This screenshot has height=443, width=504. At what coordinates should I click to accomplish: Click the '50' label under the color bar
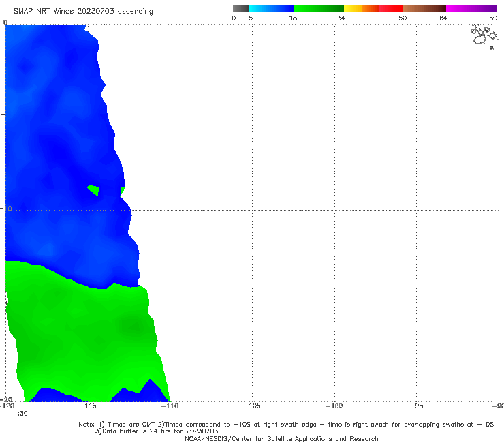tap(403, 18)
